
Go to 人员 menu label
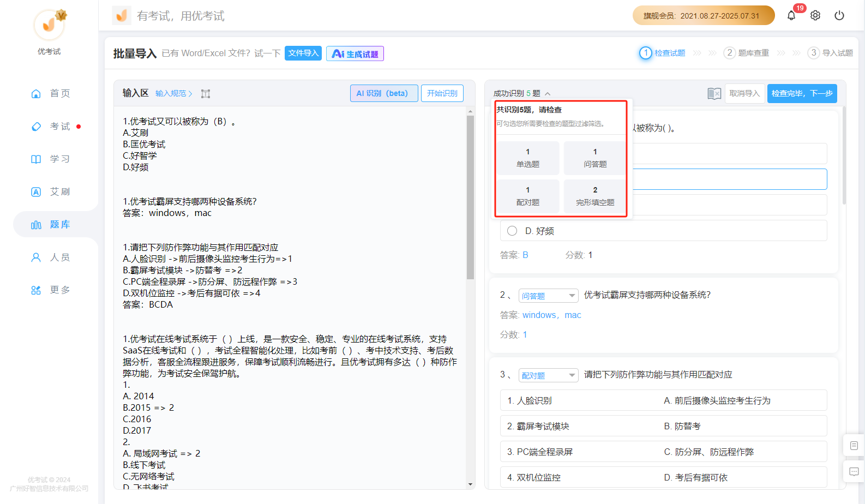60,257
